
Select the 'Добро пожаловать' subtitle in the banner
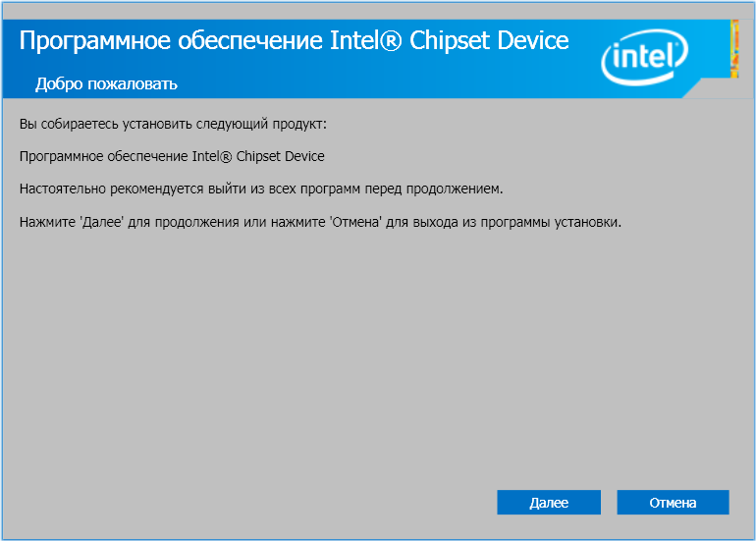tap(106, 83)
